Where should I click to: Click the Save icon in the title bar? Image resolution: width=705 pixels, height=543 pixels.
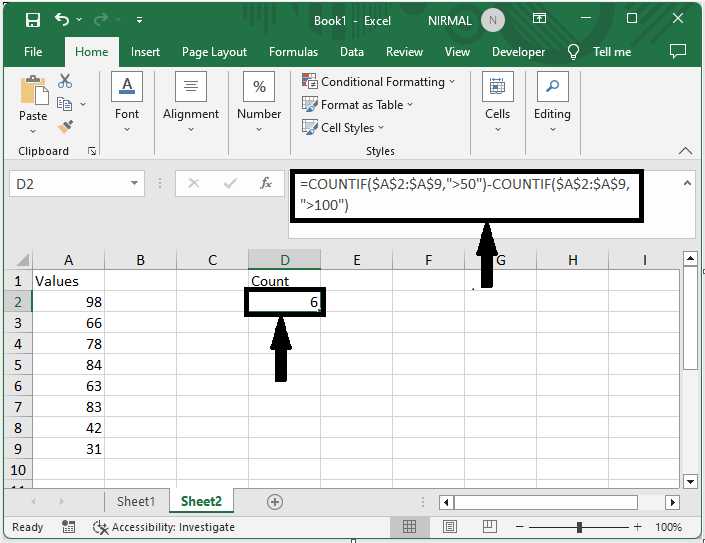[33, 20]
